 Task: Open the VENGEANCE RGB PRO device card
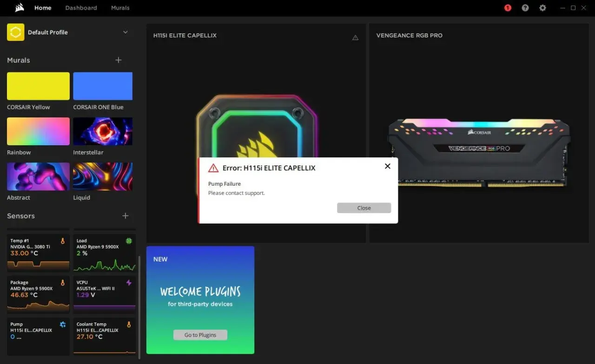click(x=479, y=133)
